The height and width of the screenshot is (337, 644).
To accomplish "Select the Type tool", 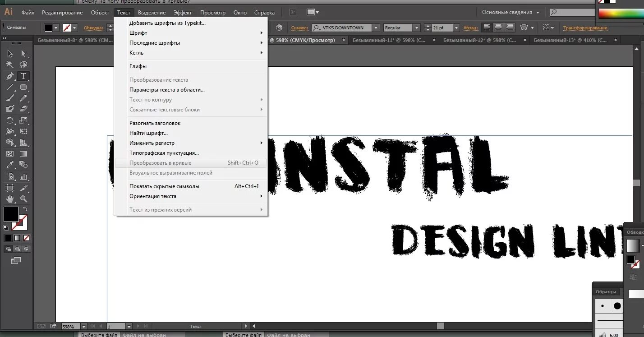I will point(24,76).
